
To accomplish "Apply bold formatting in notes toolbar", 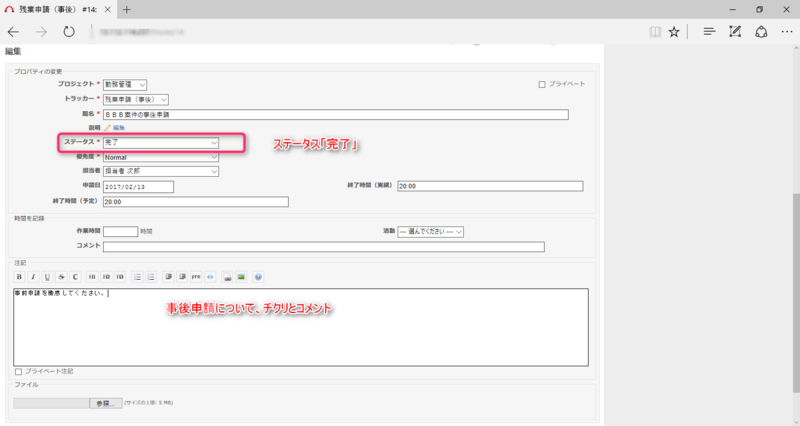I will click(x=19, y=277).
